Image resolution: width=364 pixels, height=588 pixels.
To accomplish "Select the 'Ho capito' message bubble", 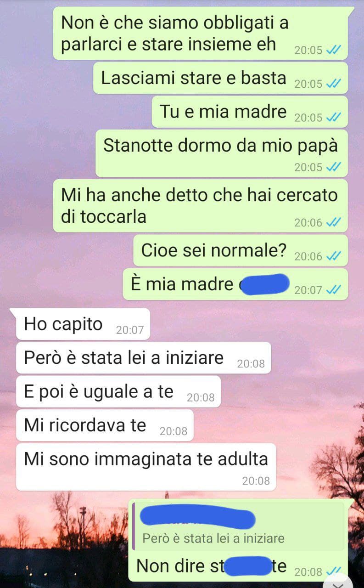I will point(80,324).
